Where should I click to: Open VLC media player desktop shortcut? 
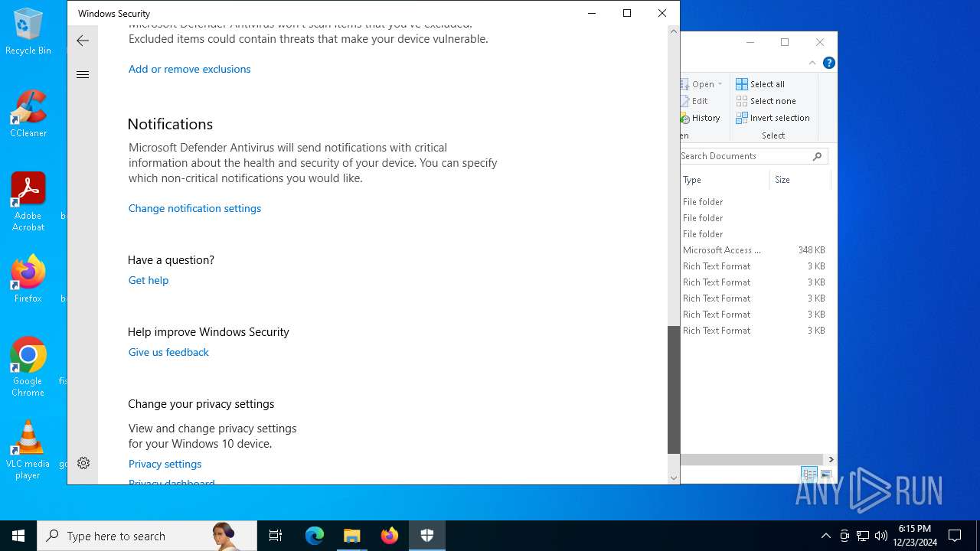click(28, 450)
